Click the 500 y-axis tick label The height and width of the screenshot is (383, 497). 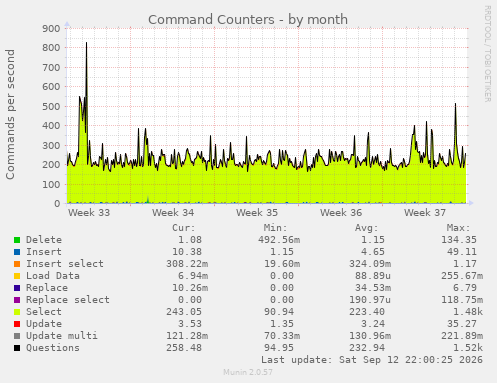pos(51,107)
